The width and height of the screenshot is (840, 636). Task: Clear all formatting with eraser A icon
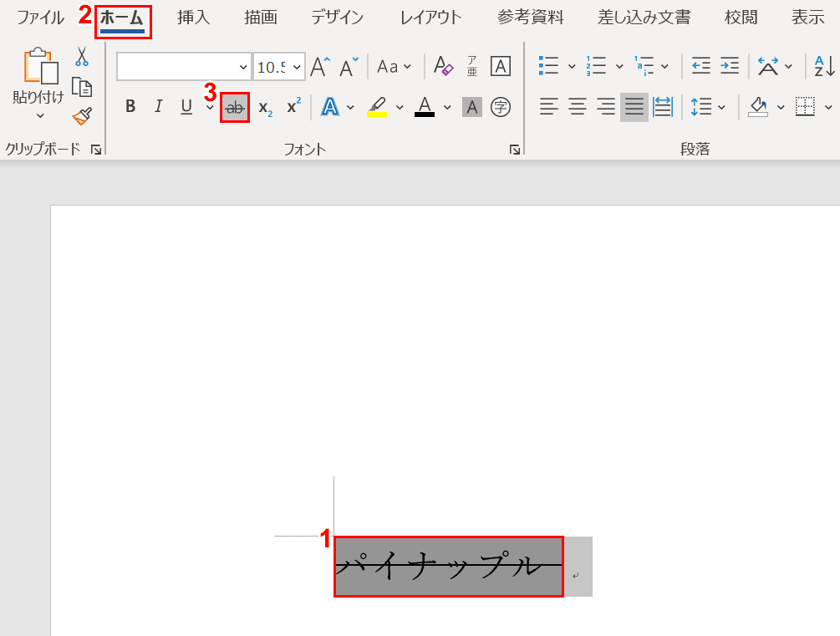tap(443, 66)
